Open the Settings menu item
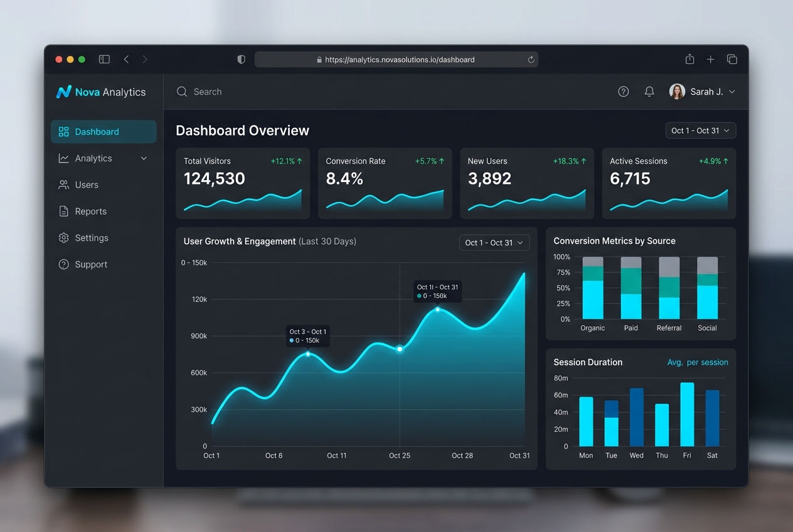 104,238
